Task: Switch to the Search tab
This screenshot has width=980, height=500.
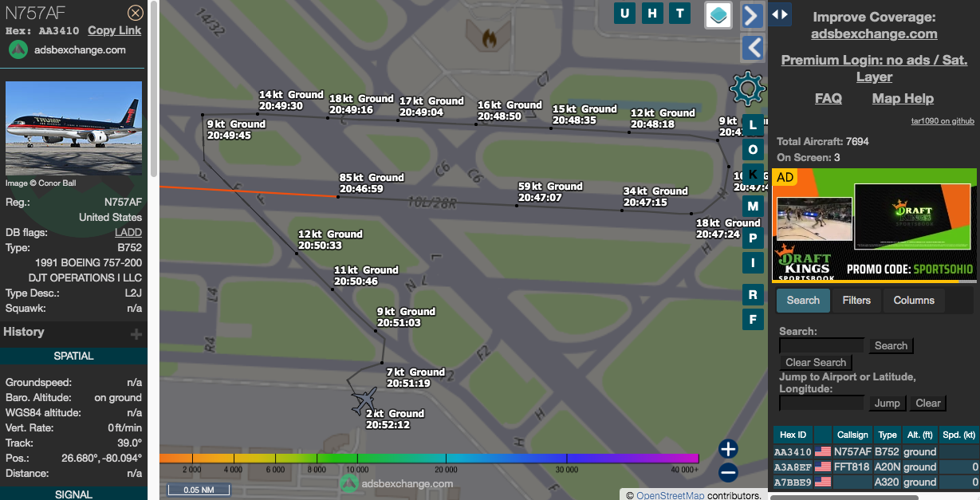Action: 803,301
